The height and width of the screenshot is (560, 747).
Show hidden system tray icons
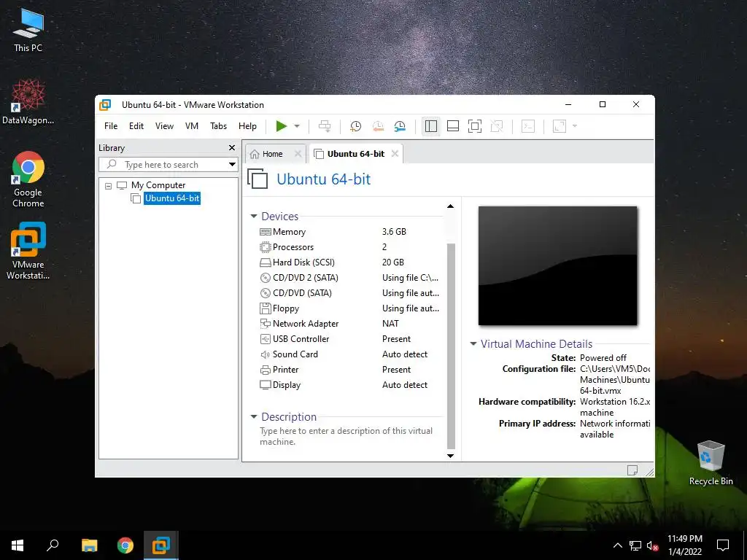click(x=617, y=545)
